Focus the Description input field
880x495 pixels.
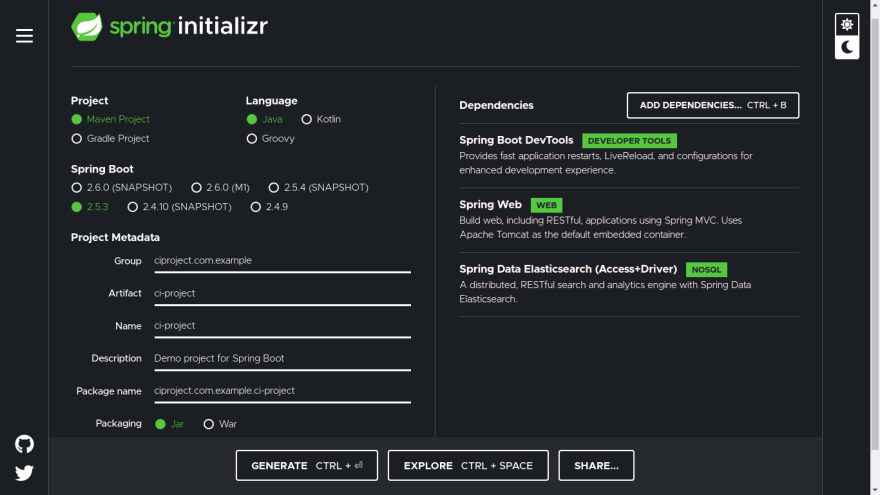point(282,359)
